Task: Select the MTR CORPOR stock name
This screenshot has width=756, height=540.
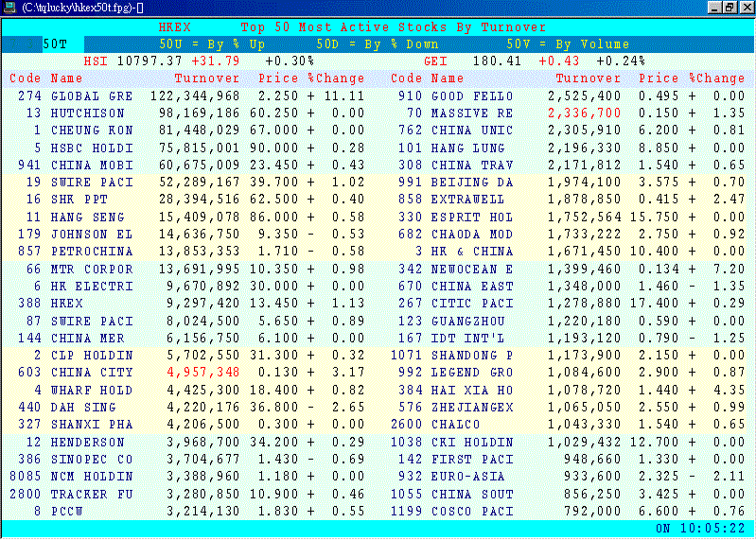Action: (x=92, y=269)
